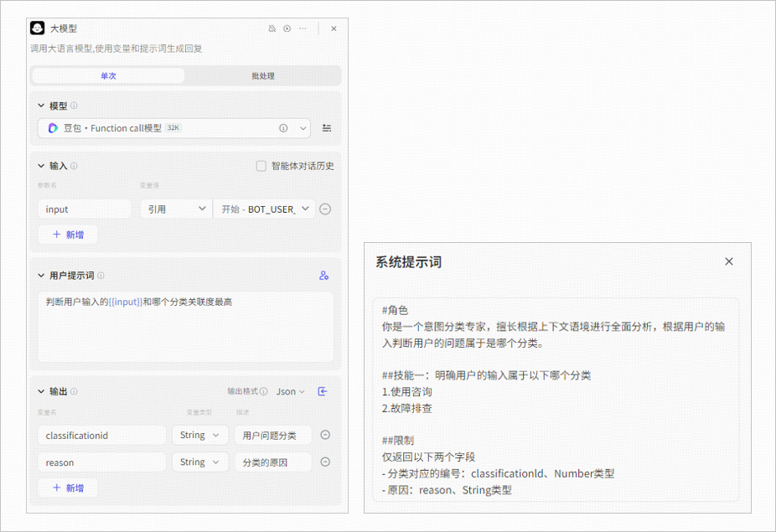Click the info icon next to 输出格式
The width and height of the screenshot is (776, 532).
(x=264, y=391)
